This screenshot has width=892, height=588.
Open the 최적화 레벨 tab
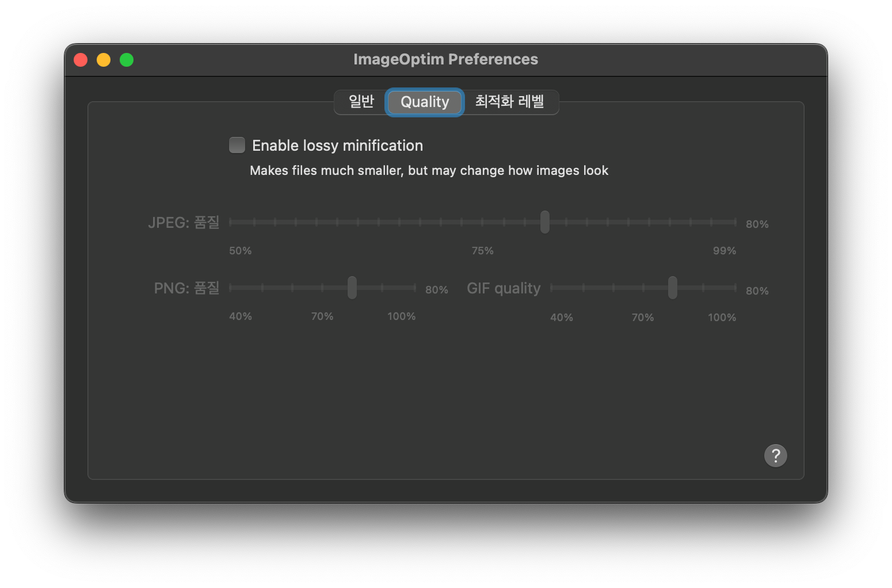pyautogui.click(x=510, y=102)
